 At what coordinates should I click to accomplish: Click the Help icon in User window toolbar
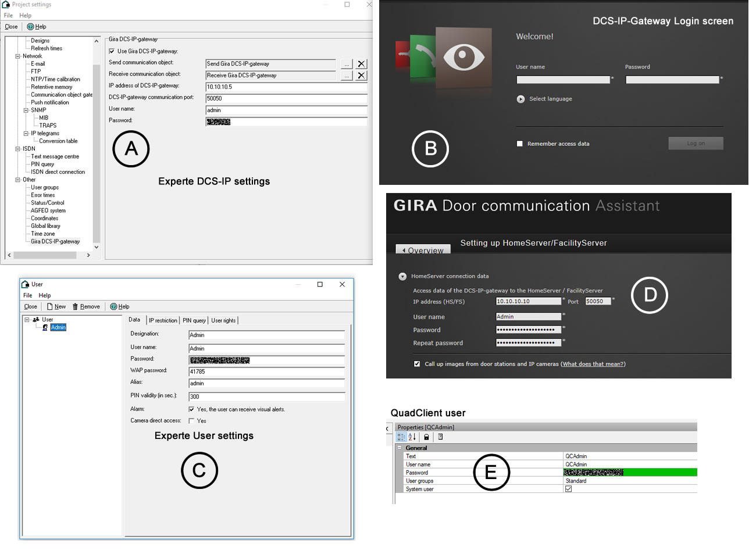[113, 306]
